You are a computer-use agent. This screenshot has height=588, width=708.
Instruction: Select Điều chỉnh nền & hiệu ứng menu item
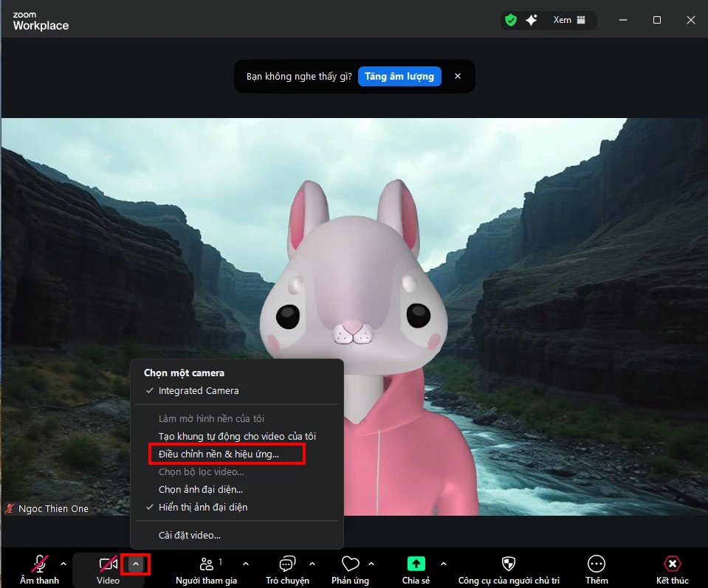click(x=219, y=454)
